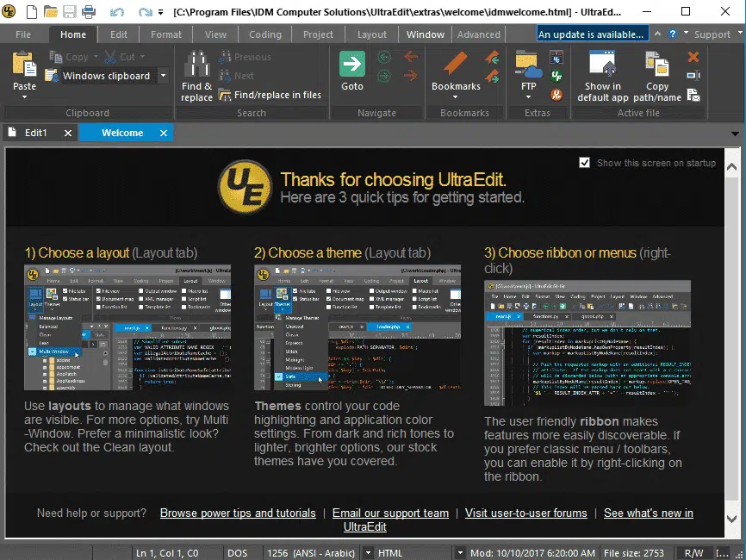
Task: Switch to the Edit ribbon tab
Action: [x=119, y=34]
